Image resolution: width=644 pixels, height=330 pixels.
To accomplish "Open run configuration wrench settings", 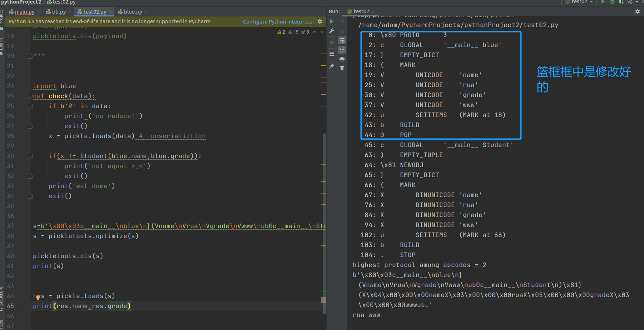I will [332, 31].
